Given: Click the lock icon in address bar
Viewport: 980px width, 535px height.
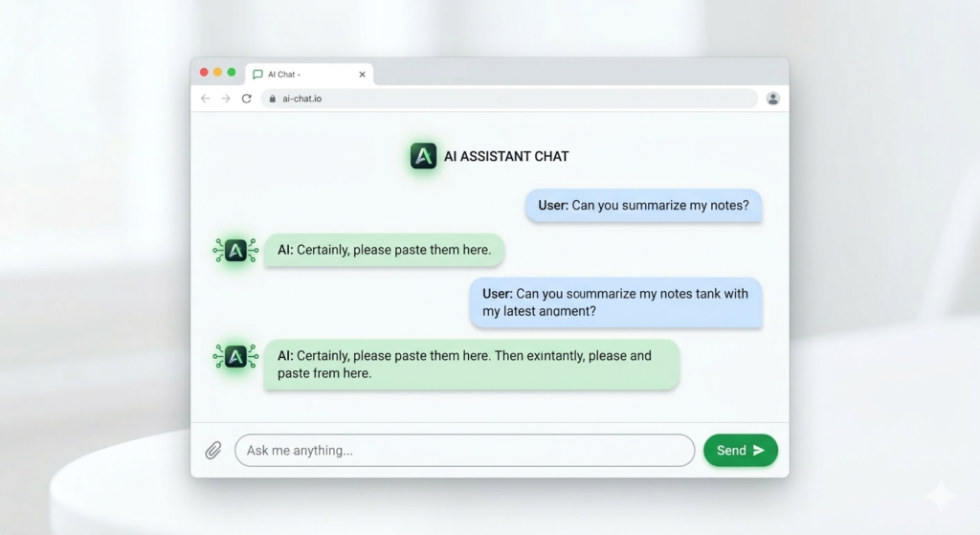Looking at the screenshot, I should coord(272,99).
